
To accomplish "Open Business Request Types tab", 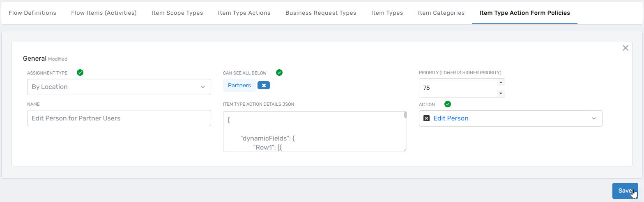I will click(321, 13).
